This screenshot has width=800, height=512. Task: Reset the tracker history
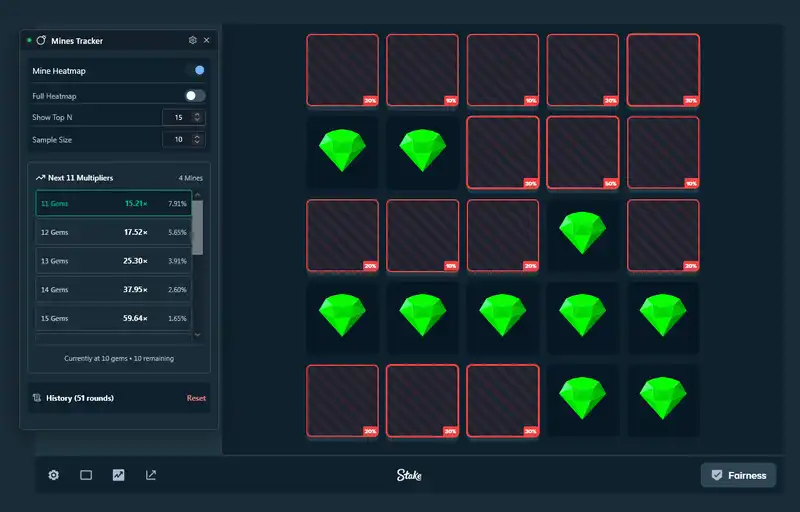(196, 398)
